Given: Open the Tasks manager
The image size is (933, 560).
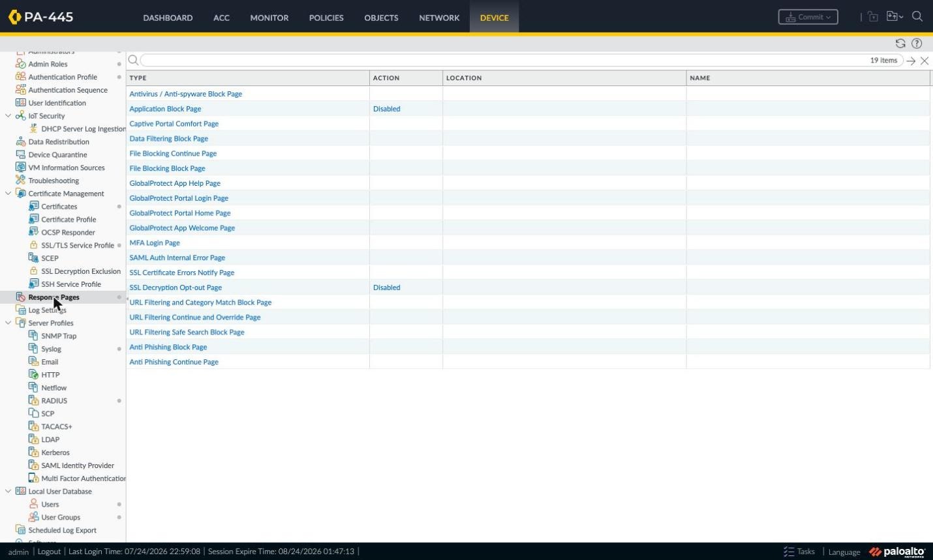Looking at the screenshot, I should pyautogui.click(x=799, y=552).
